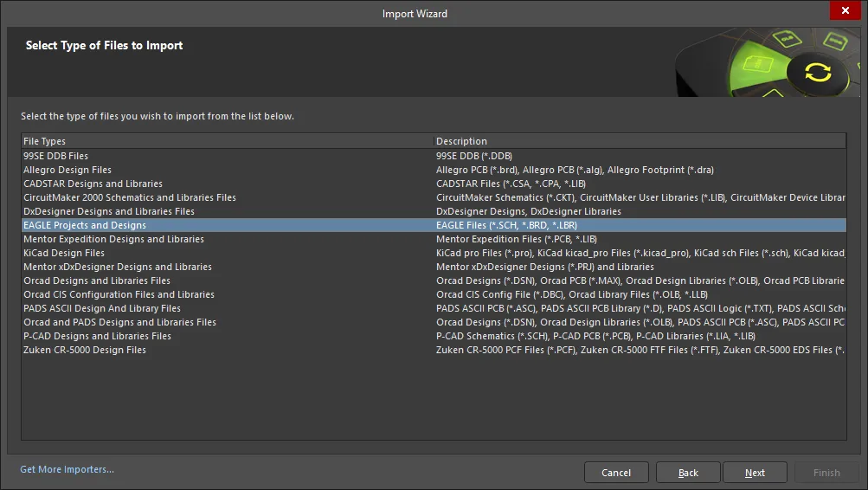This screenshot has height=490, width=868.
Task: Close the Import Wizard dialog
Action: click(x=845, y=10)
